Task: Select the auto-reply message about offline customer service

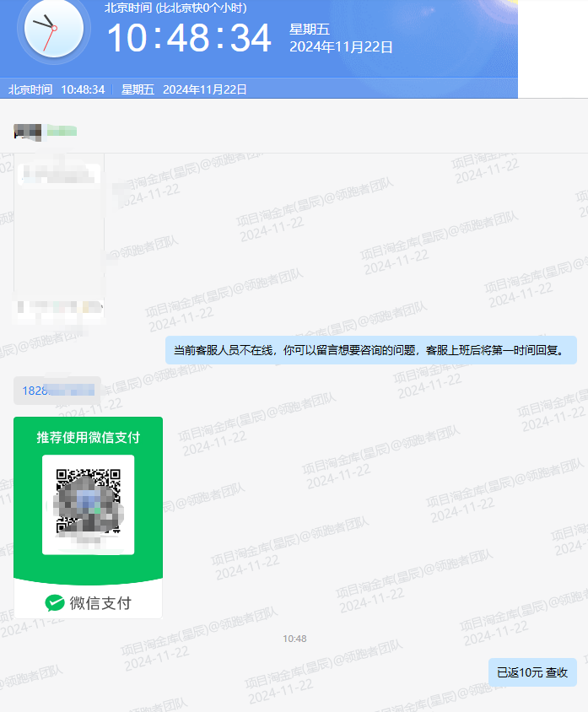Action: [x=370, y=350]
